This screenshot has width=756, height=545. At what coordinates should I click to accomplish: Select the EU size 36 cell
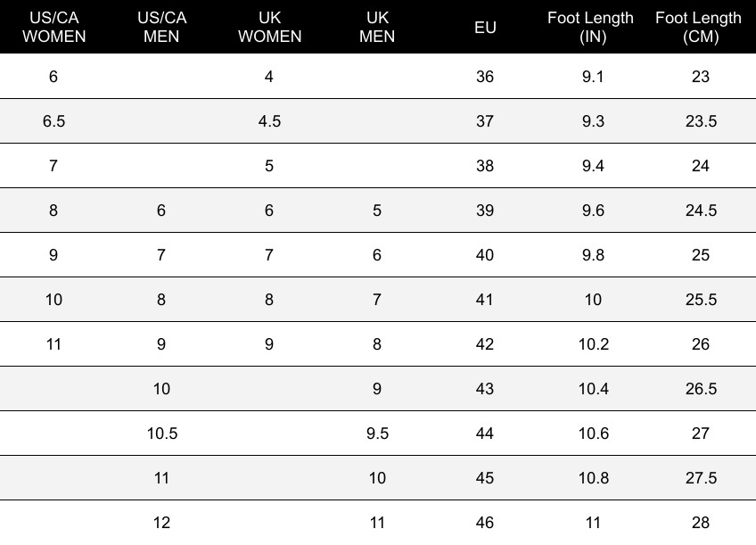point(485,77)
